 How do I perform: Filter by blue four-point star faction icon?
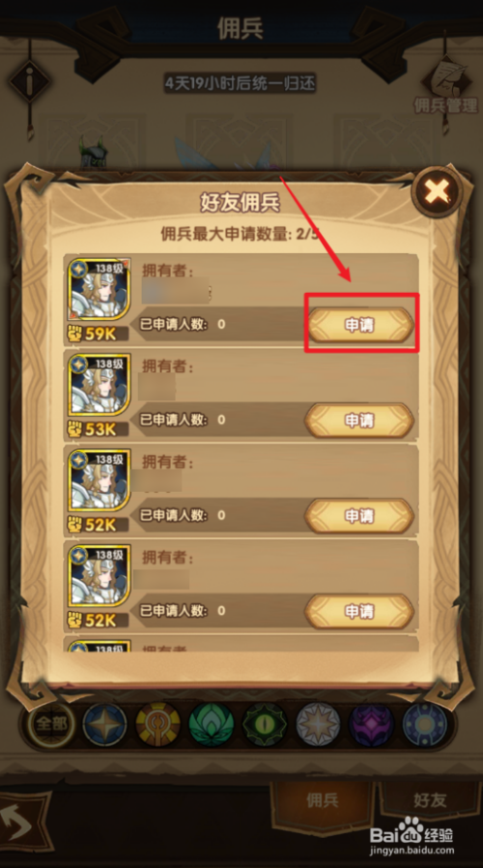click(x=104, y=724)
